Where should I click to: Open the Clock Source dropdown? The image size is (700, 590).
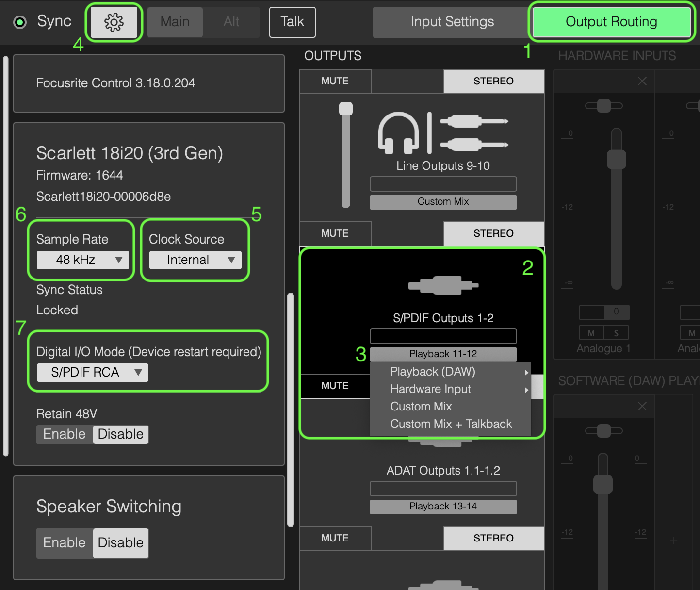click(194, 260)
